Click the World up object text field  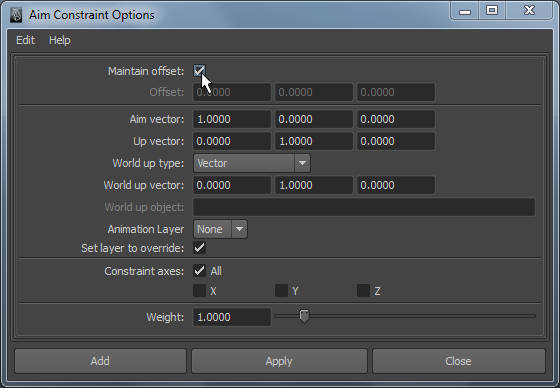(x=364, y=207)
